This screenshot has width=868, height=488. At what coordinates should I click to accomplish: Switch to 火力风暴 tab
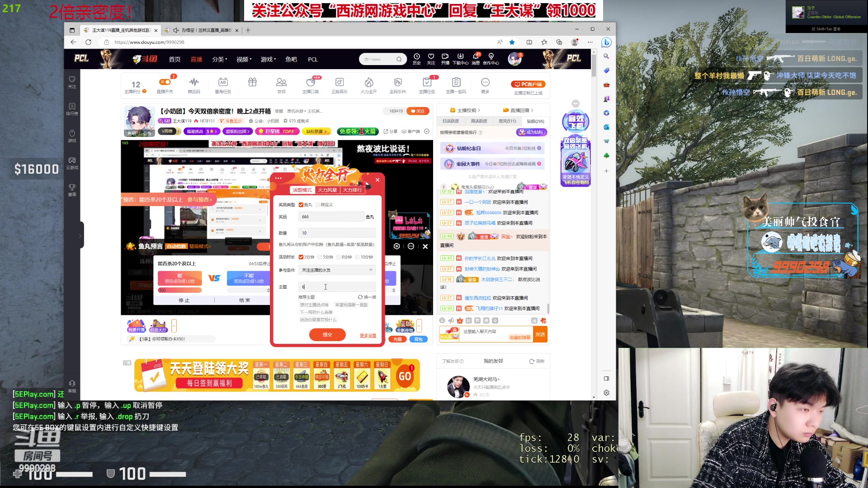coord(327,190)
